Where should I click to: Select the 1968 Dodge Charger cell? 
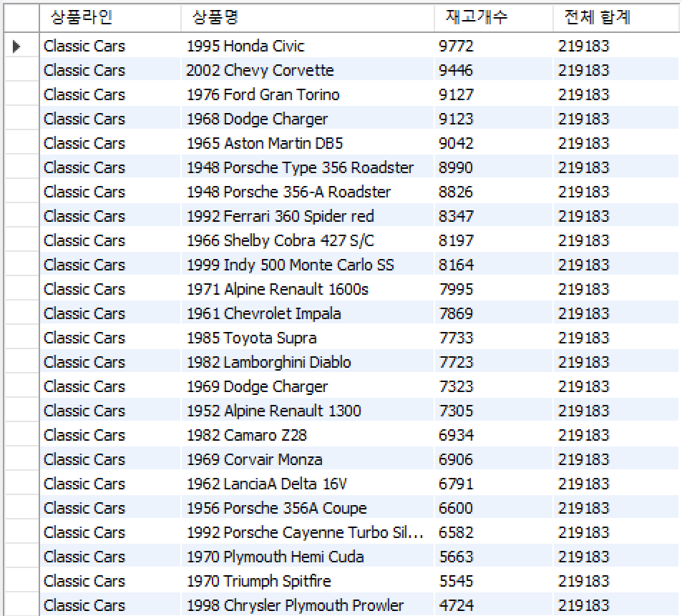307,119
